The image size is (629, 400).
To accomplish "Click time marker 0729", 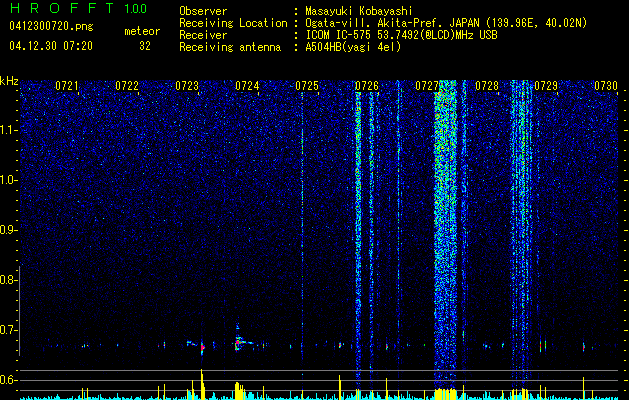I will click(546, 85).
